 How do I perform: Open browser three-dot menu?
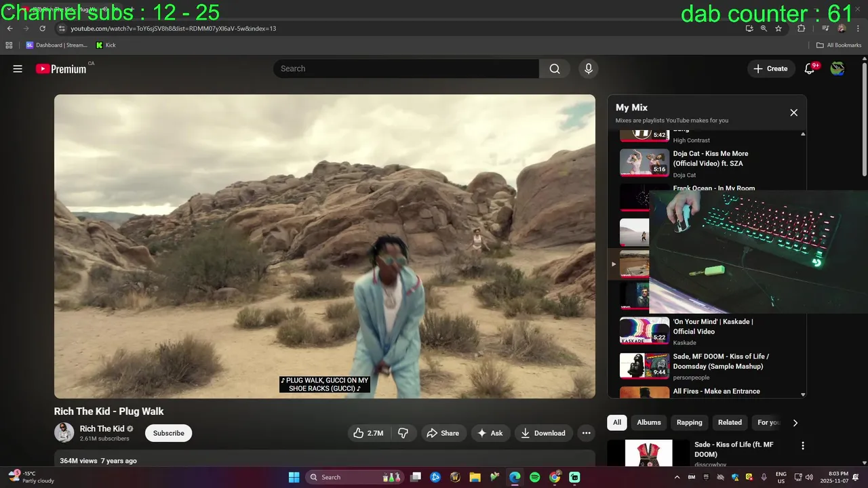click(859, 28)
